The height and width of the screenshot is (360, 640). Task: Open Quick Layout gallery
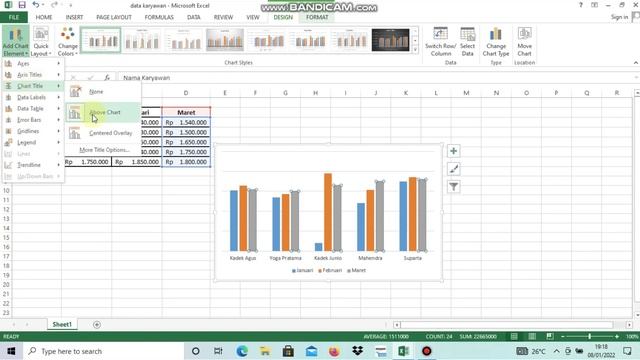click(41, 42)
